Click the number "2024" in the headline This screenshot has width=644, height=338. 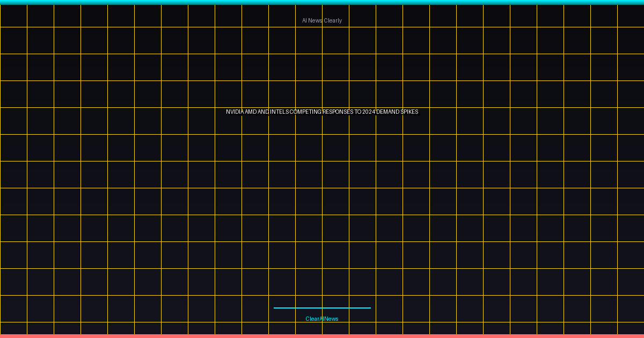369,112
